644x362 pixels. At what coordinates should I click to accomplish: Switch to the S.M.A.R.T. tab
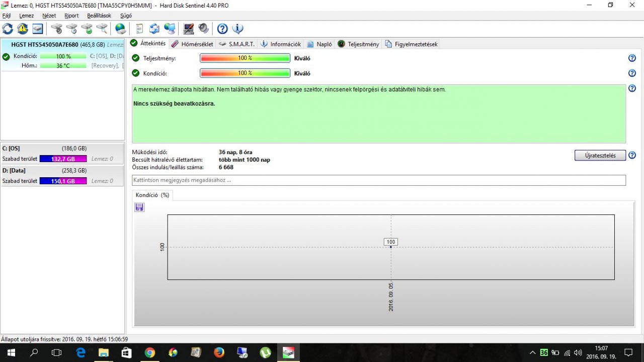(x=237, y=44)
